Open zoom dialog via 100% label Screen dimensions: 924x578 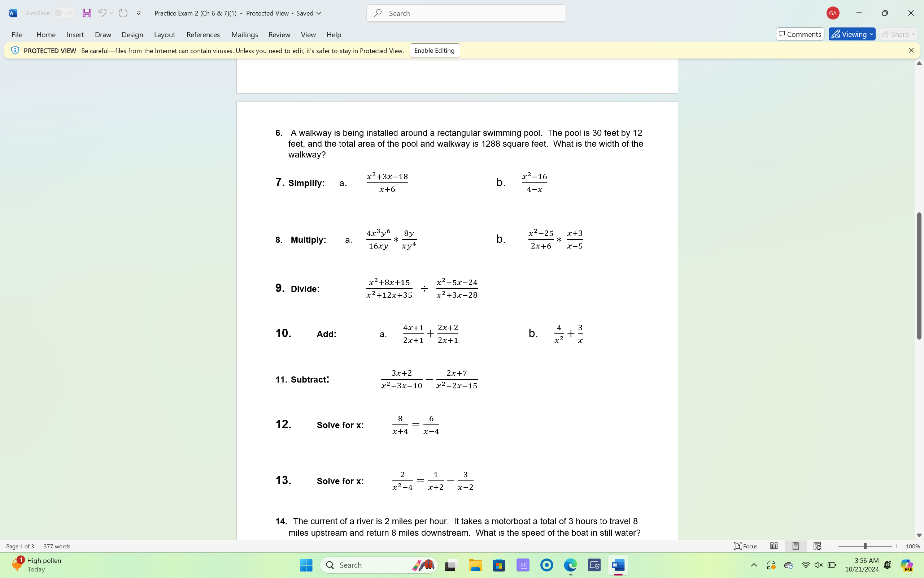[x=912, y=546]
